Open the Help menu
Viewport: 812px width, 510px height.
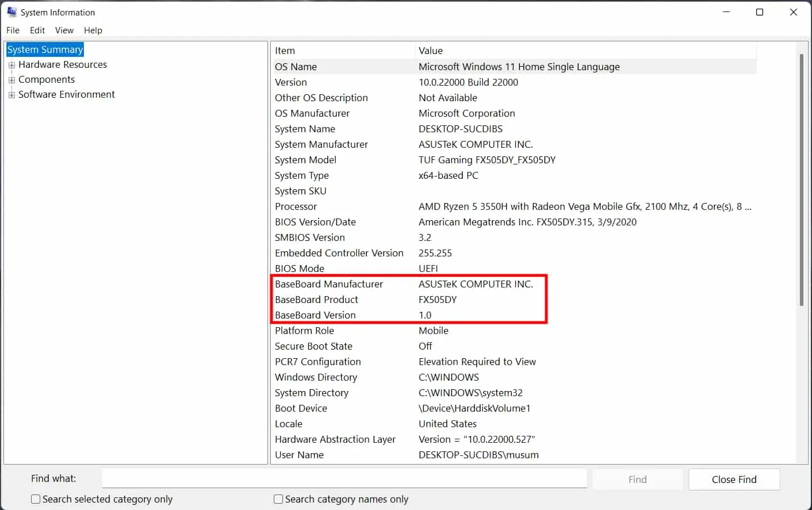(x=93, y=30)
